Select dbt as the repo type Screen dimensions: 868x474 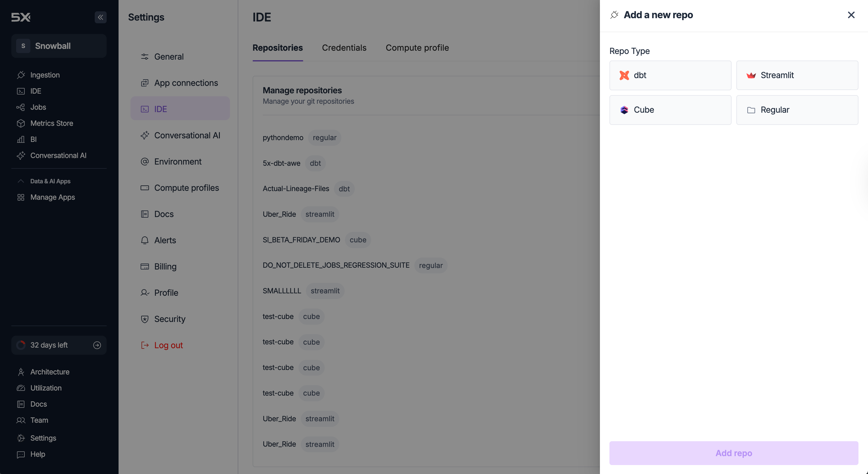(x=670, y=75)
